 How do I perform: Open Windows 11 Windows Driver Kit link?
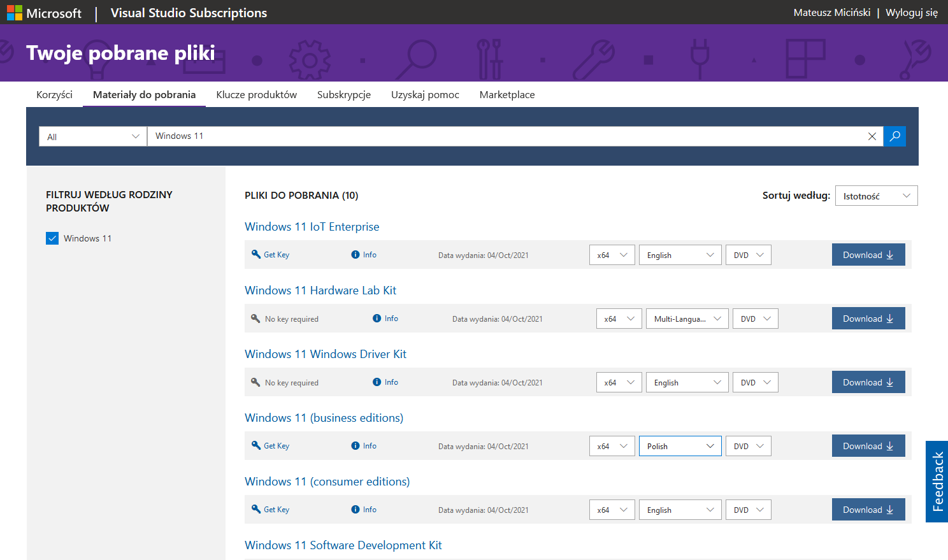[326, 354]
